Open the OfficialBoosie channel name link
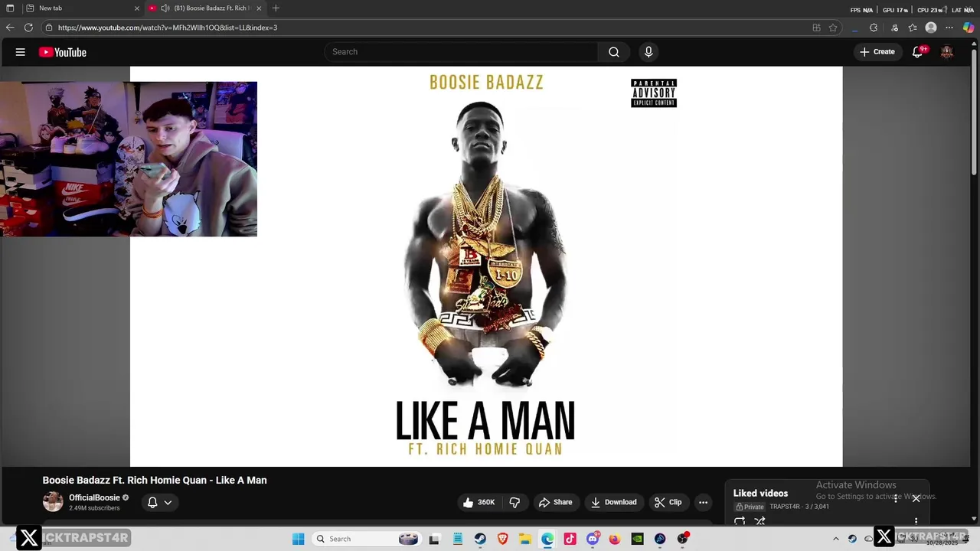980x551 pixels. 94,497
